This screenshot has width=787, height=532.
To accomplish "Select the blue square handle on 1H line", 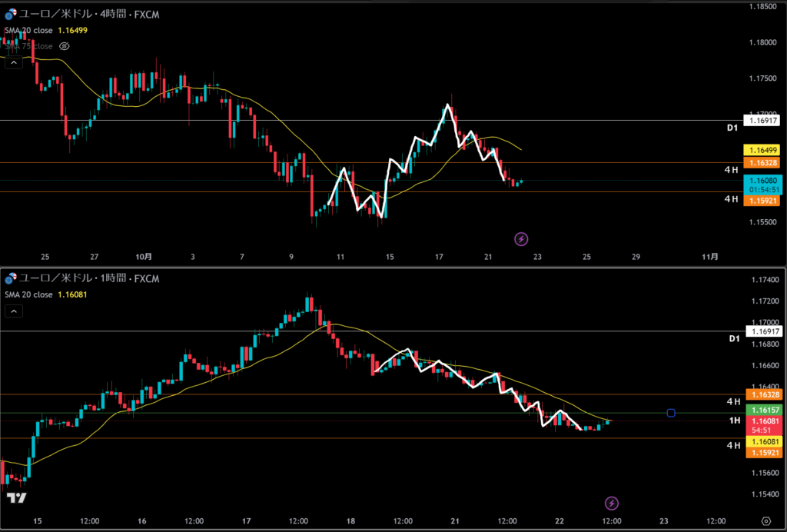I will tap(671, 413).
